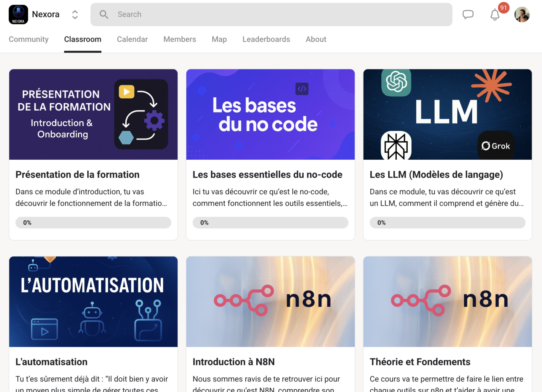The height and width of the screenshot is (392, 542).
Task: Click the Présentation de la formation title
Action: click(78, 175)
